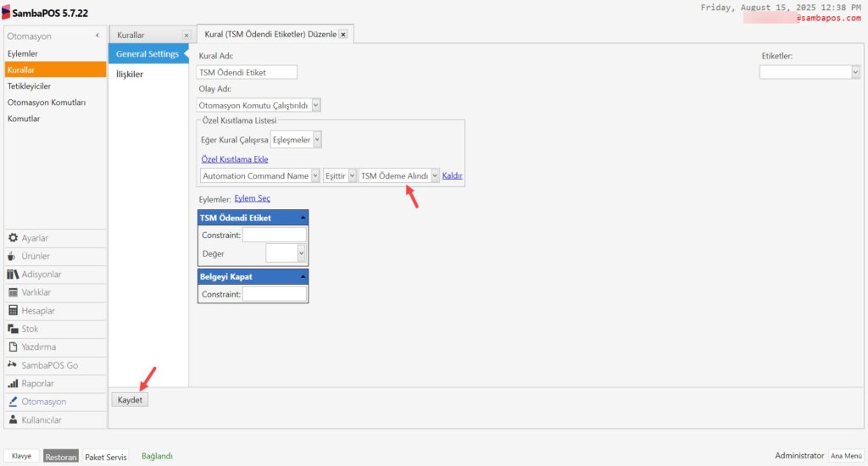
Task: Switch to the Kurallar tab
Action: 131,35
